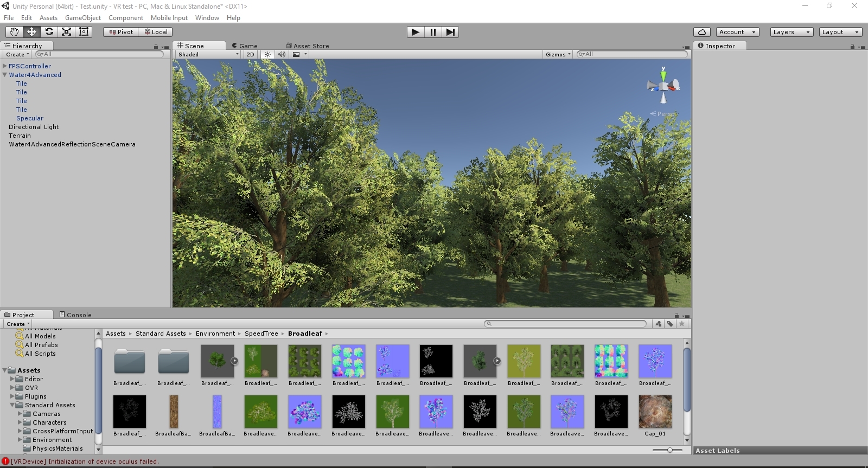Open Hierarchy panel options menu
The width and height of the screenshot is (868, 468).
click(x=165, y=47)
